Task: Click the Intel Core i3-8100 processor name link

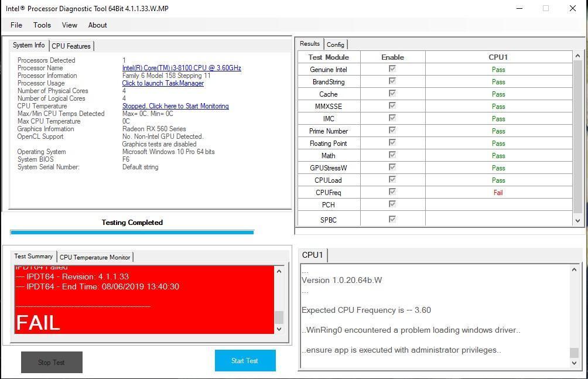Action: (182, 68)
